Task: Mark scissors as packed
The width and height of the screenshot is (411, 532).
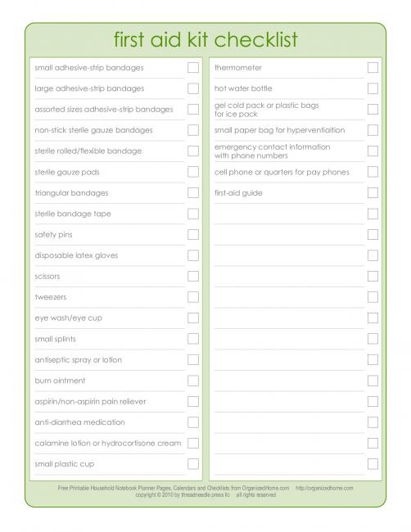Action: pyautogui.click(x=193, y=276)
